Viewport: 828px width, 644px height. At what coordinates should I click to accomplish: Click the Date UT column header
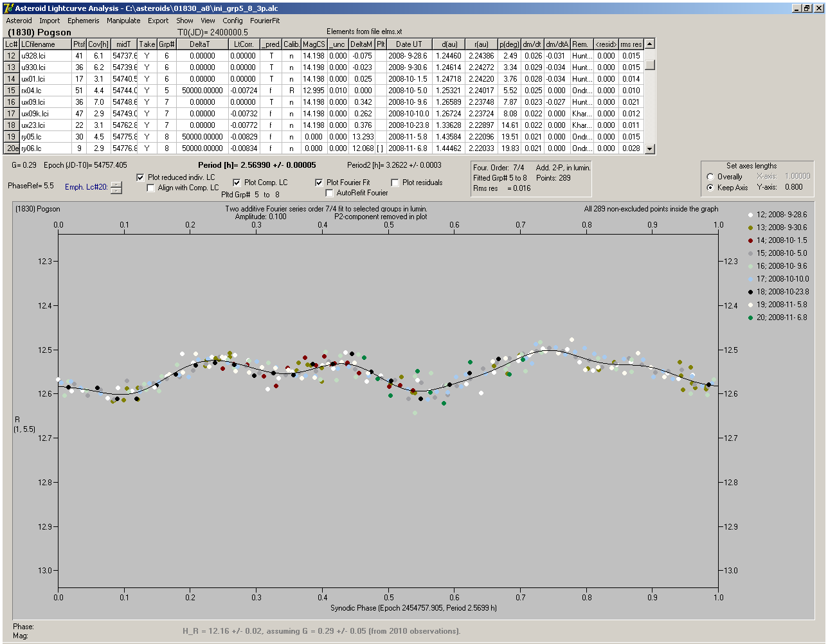click(409, 44)
